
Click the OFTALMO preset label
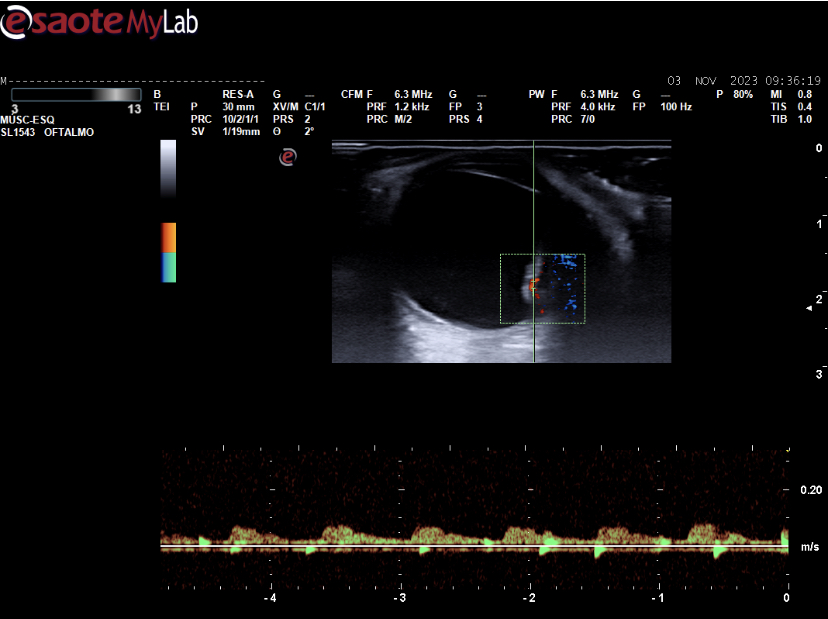coord(69,132)
